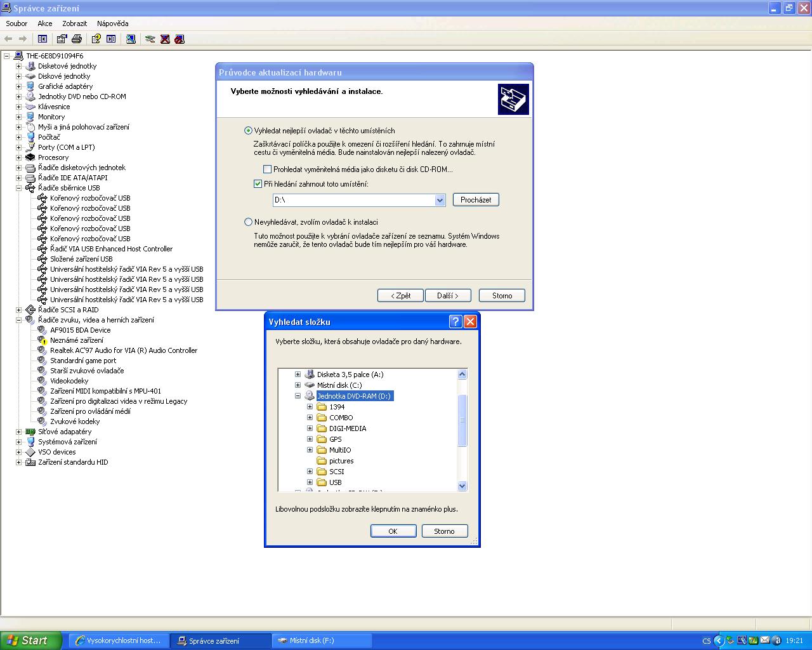Click the show/hide console tree toolbar icon
812x650 pixels.
pyautogui.click(x=43, y=39)
